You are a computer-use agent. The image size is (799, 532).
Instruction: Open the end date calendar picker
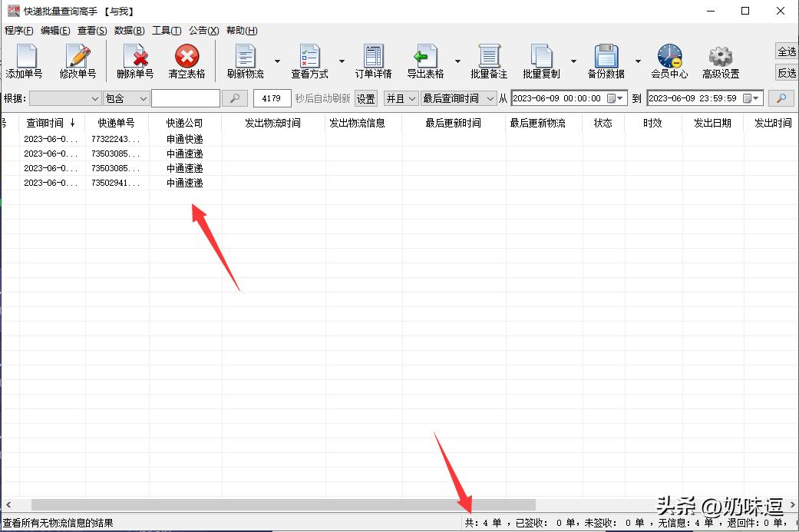(751, 98)
